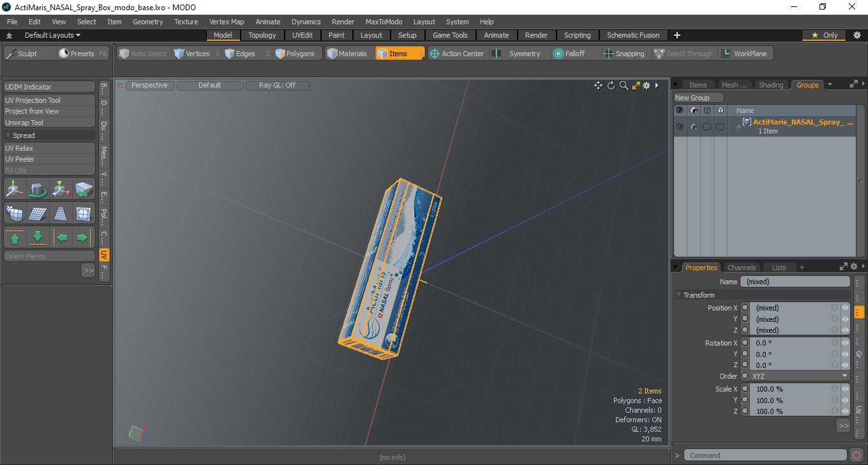Toggle Position X keyframe circle
Screen dimensions: 868x465
(x=745, y=308)
